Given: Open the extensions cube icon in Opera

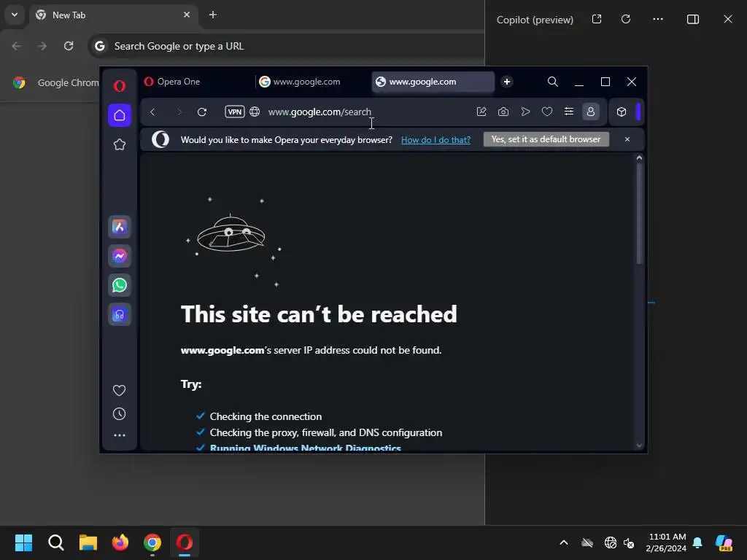Looking at the screenshot, I should 622,112.
